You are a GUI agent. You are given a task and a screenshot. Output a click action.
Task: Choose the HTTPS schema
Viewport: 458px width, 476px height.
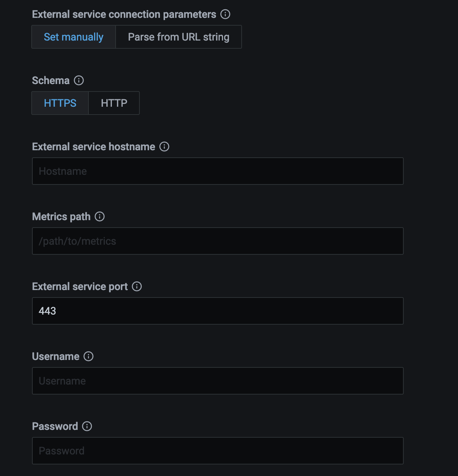[60, 103]
